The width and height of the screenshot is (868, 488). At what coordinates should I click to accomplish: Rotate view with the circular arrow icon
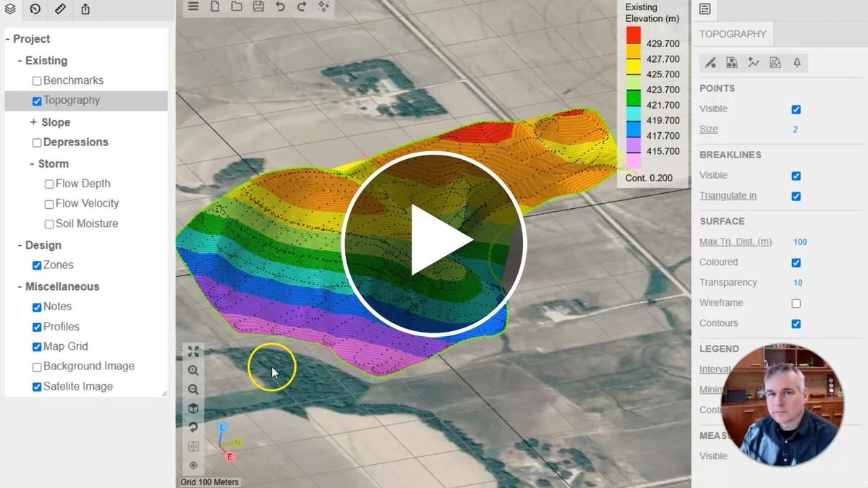pos(193,427)
